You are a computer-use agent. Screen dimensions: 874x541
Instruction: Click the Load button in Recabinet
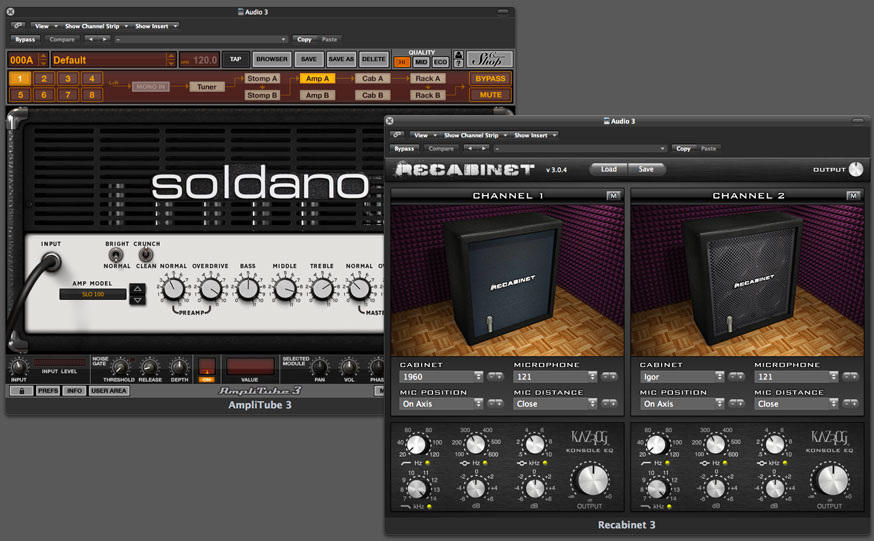609,169
